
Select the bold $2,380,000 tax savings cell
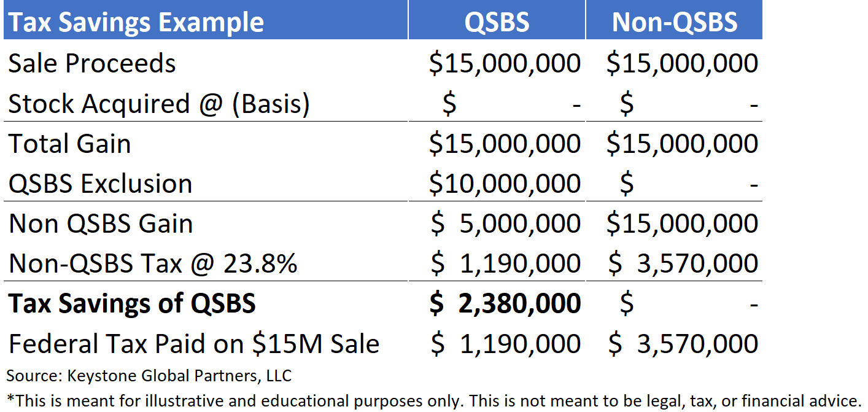click(x=505, y=304)
